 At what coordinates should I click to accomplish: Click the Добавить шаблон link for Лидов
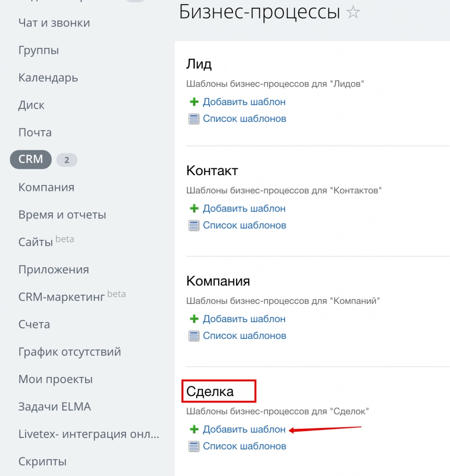tap(244, 102)
